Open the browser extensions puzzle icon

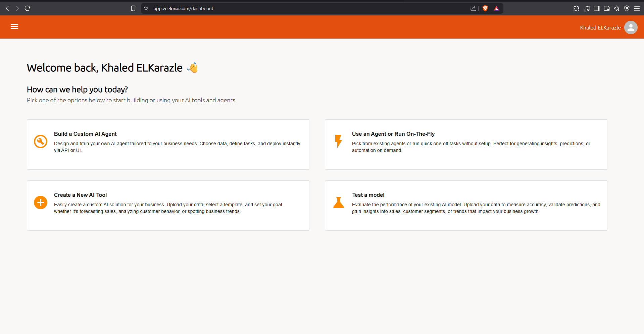tap(577, 8)
